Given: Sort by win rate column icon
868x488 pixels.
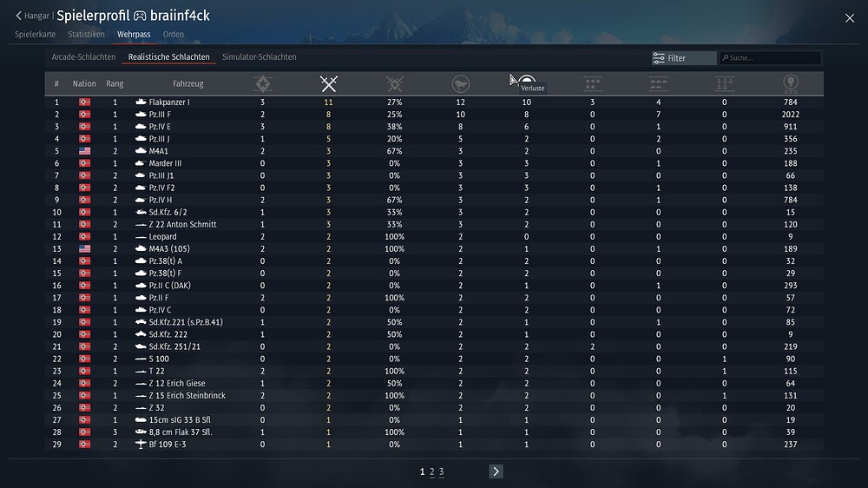Looking at the screenshot, I should [395, 84].
